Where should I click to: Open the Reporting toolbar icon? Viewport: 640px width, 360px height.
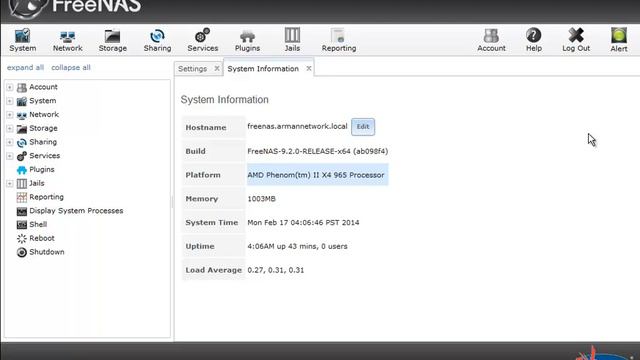[339, 40]
